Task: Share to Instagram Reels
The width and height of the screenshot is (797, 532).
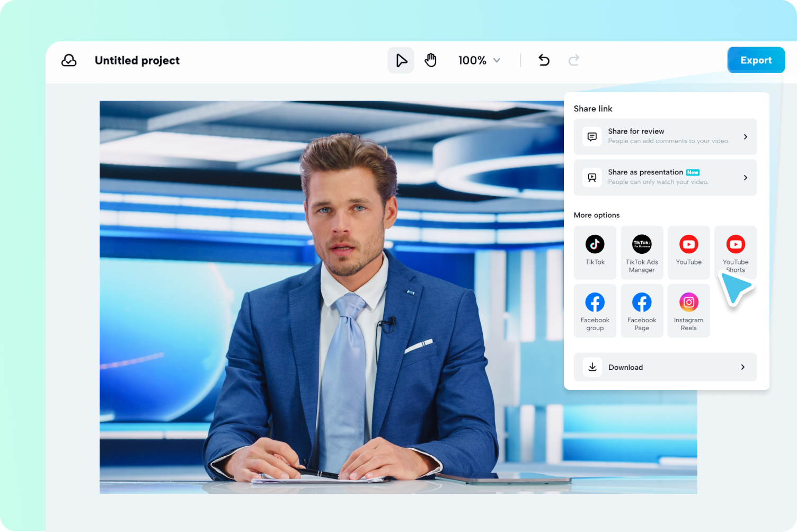Action: coord(689,311)
